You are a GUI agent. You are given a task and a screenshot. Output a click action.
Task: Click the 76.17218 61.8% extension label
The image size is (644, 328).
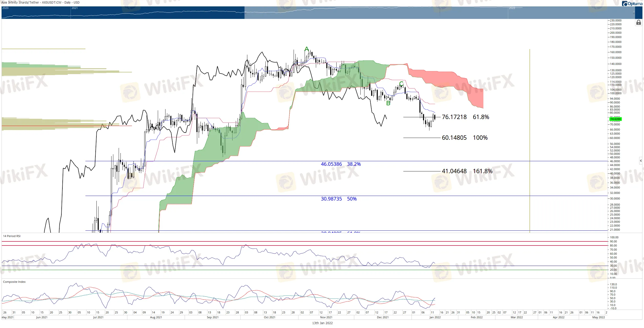coord(465,117)
